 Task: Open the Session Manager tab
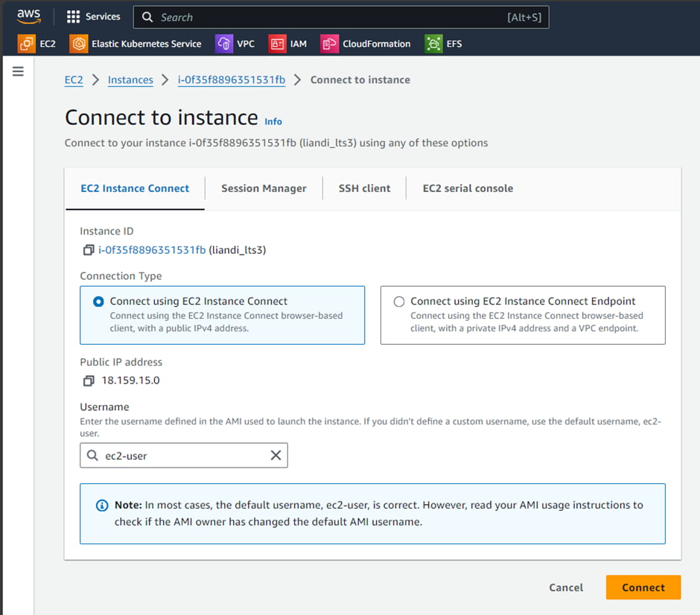(x=264, y=188)
